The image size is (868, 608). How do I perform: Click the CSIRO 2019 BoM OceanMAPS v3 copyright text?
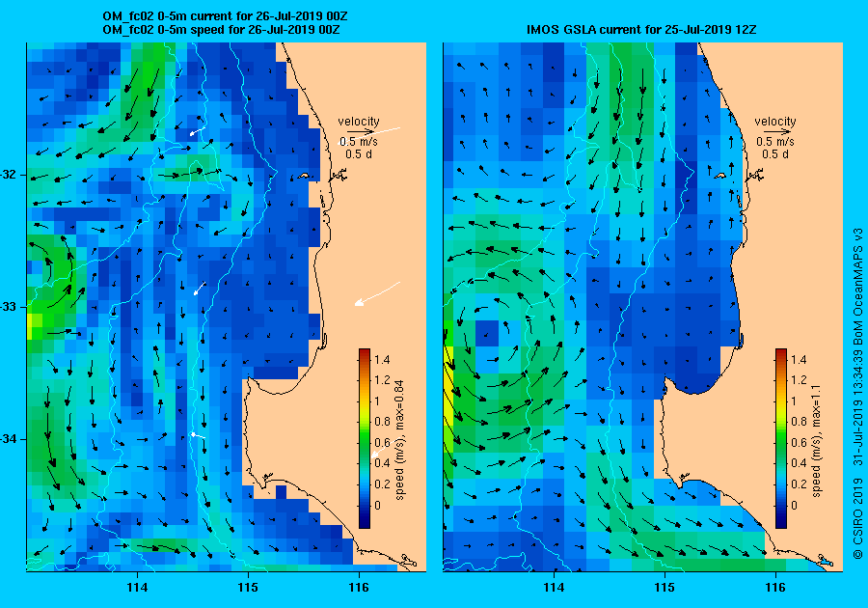click(x=857, y=393)
